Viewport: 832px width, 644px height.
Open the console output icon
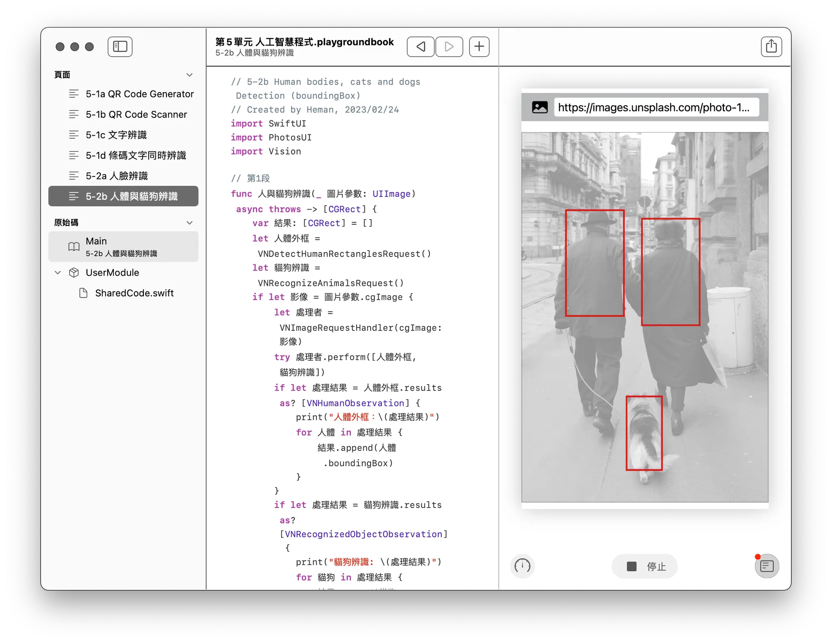coord(767,566)
